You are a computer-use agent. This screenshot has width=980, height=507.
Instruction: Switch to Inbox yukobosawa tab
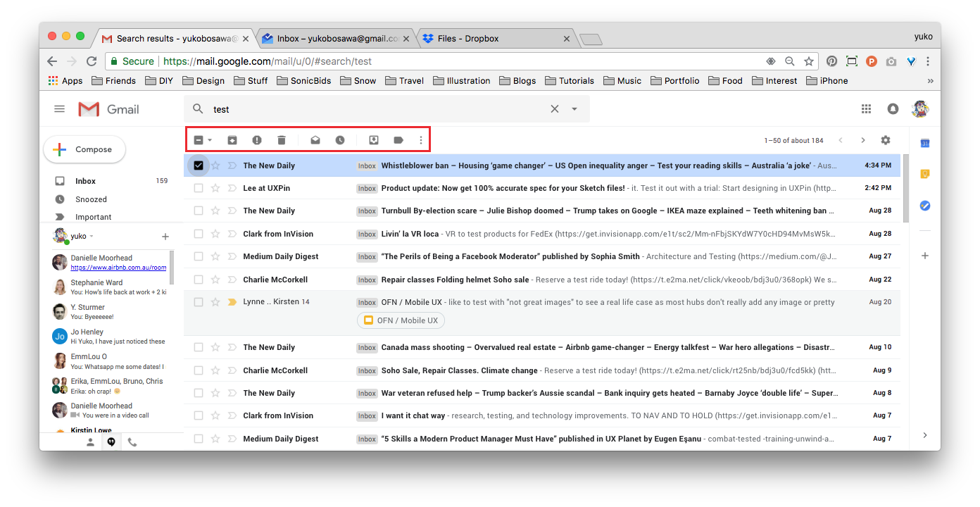336,39
